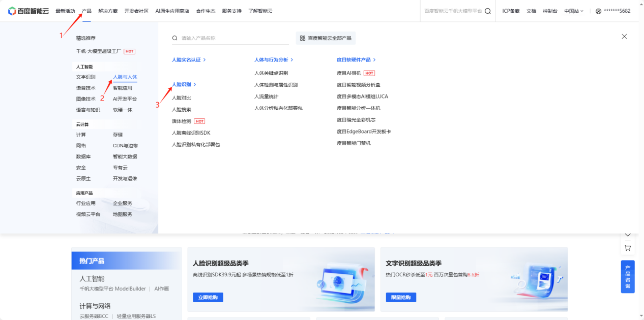Select 专有云 category
Screen dimensions: 644x320
[120, 168]
